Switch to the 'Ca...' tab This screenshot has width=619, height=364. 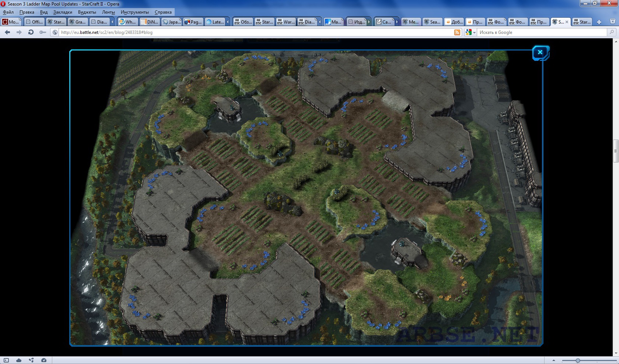coord(384,22)
